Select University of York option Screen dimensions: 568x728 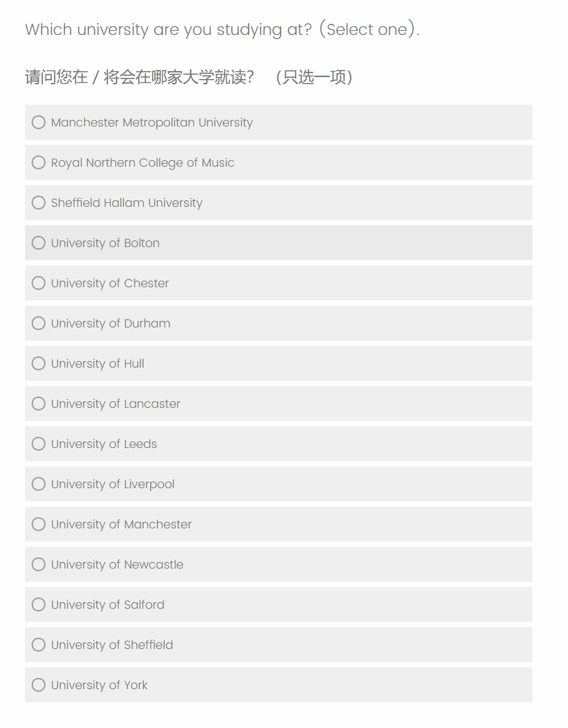pos(39,685)
